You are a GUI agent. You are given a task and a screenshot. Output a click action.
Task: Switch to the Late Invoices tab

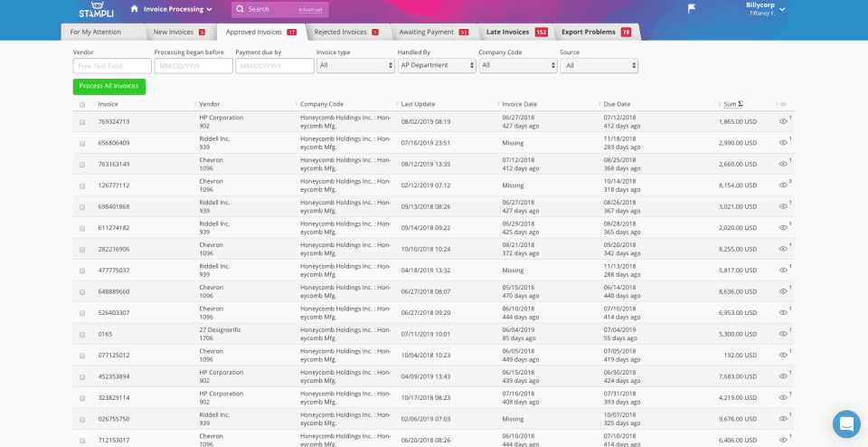coord(516,33)
